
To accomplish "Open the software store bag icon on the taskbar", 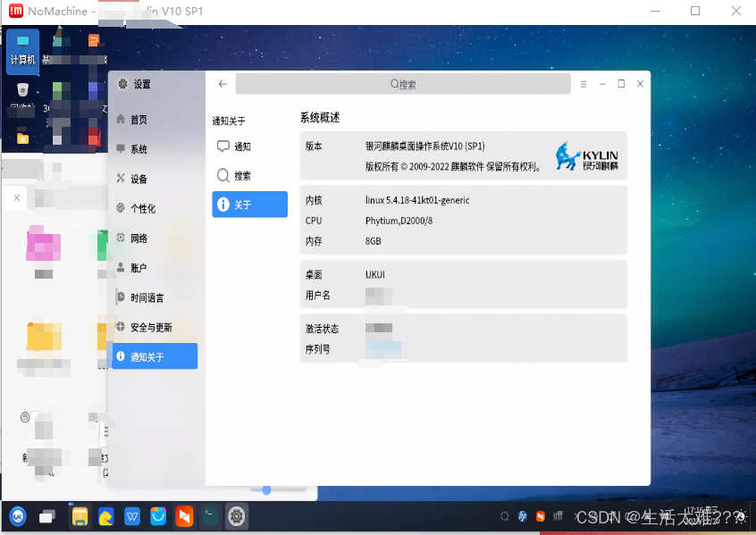I will tap(158, 516).
